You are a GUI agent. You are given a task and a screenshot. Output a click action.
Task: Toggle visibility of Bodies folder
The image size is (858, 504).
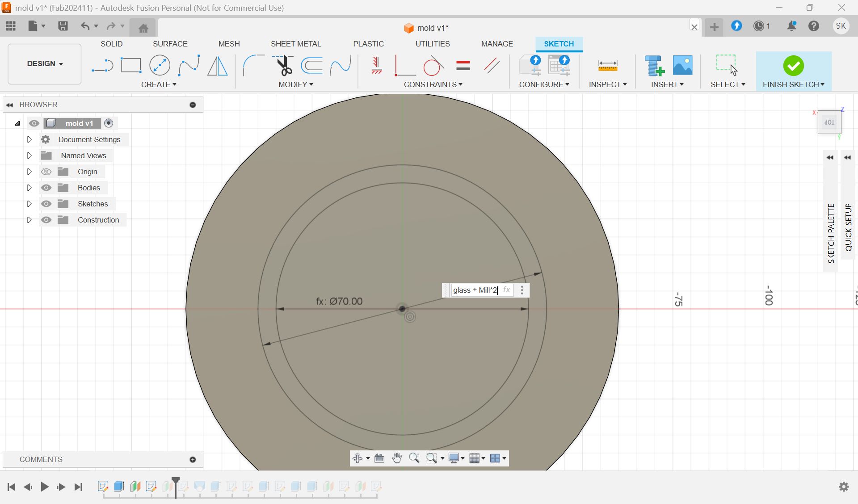pos(46,188)
